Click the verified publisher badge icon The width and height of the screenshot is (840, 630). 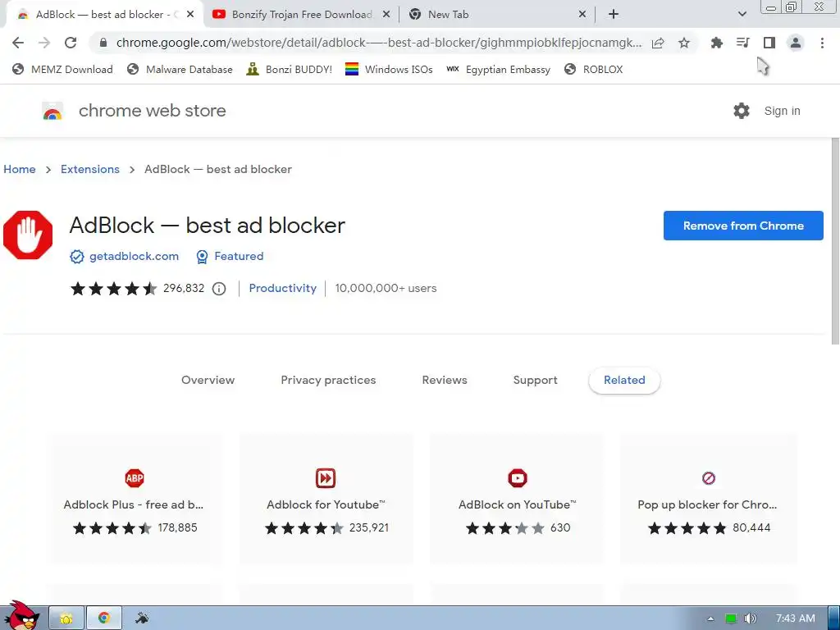tap(77, 257)
